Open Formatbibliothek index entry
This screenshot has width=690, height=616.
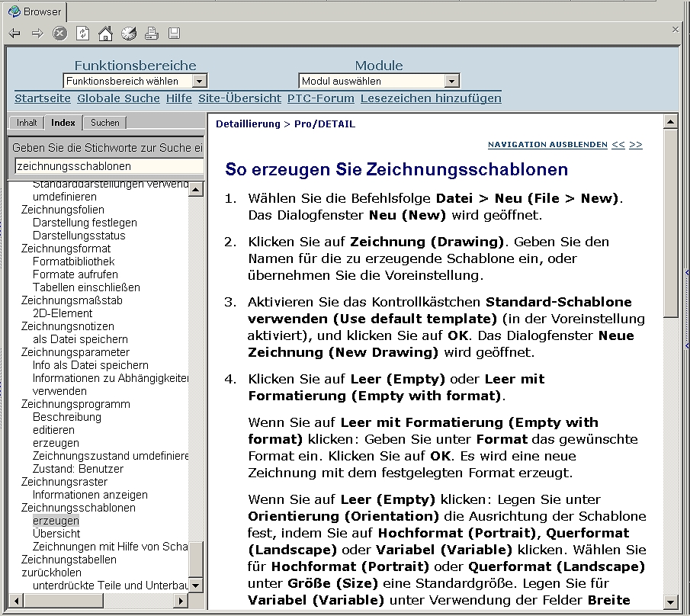tap(73, 261)
